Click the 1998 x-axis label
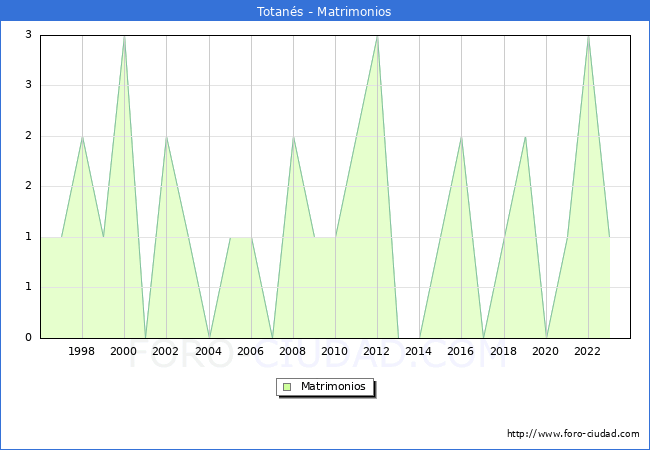Image resolution: width=650 pixels, height=450 pixels. pyautogui.click(x=81, y=351)
